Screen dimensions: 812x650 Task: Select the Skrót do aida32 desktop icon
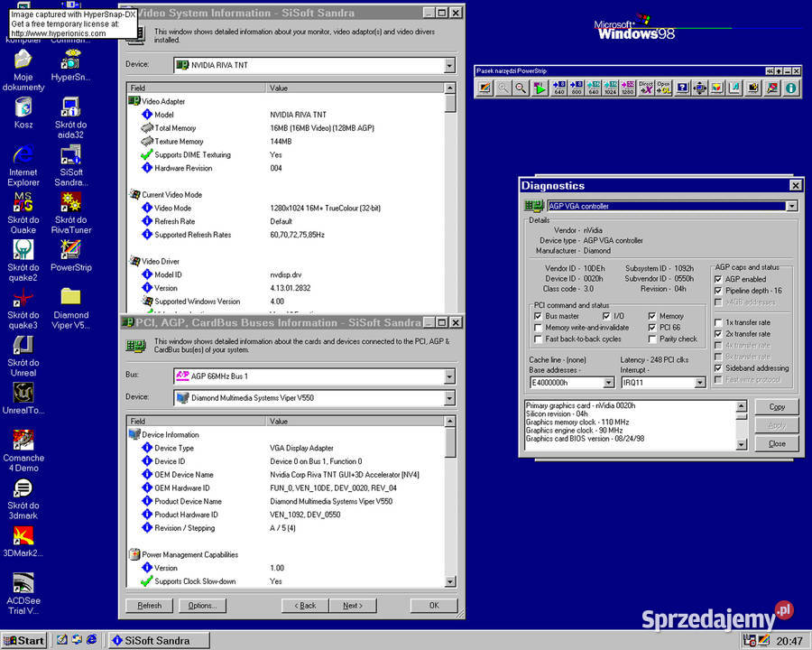tap(71, 117)
